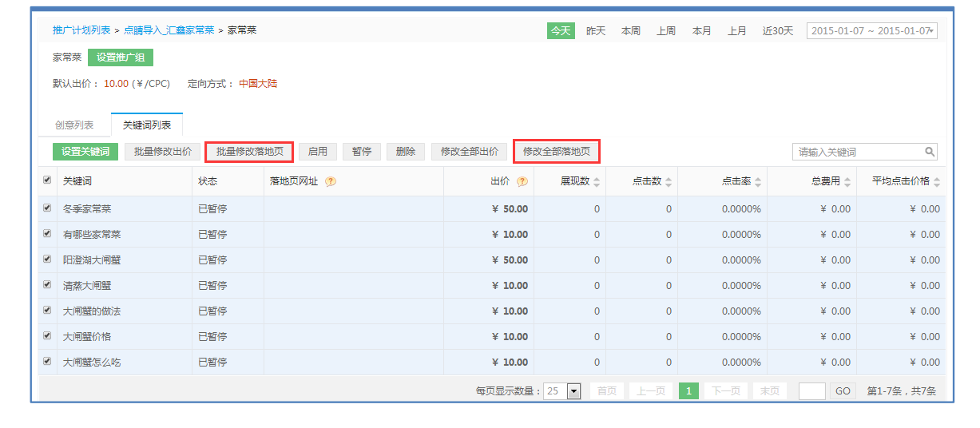Toggle the select-all checkbox in table header
The image size is (980, 428).
47,180
